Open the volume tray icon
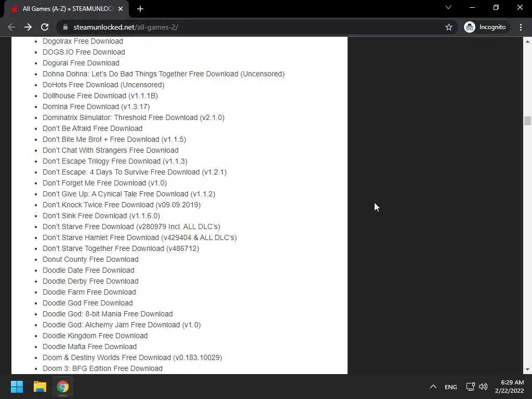 click(x=483, y=387)
